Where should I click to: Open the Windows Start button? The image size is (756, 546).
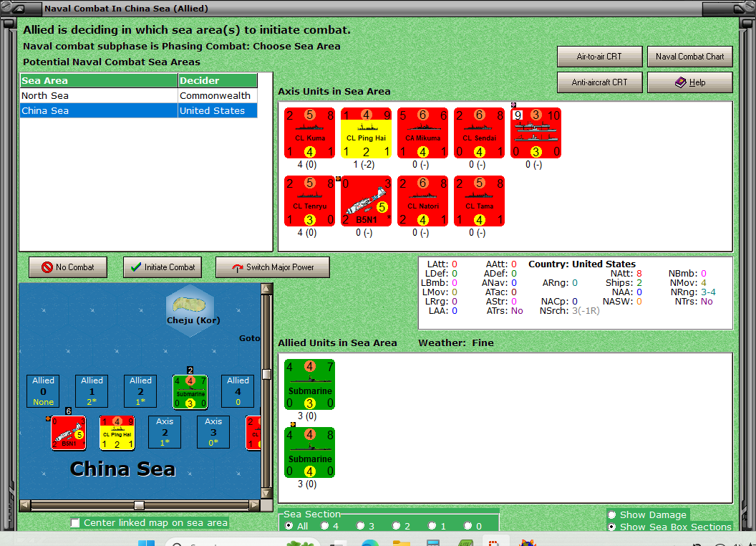pyautogui.click(x=146, y=542)
